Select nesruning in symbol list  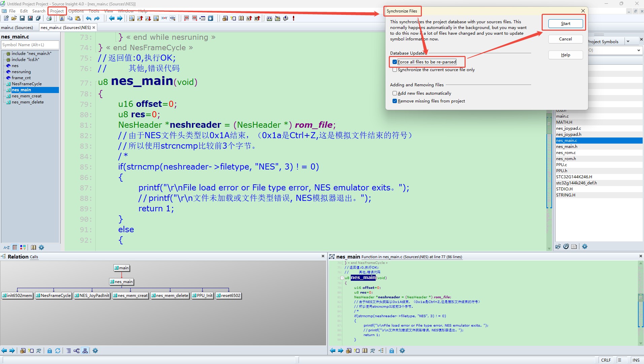click(21, 72)
